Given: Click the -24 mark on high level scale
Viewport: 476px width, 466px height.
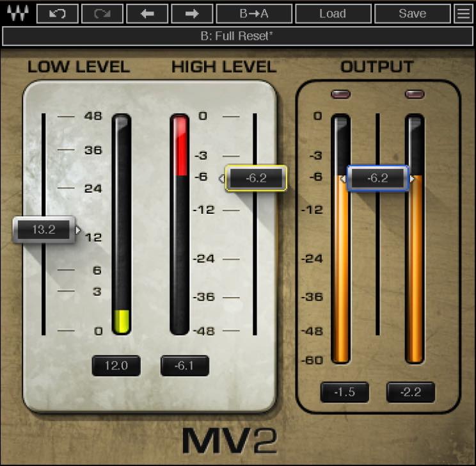Looking at the screenshot, I should pos(204,259).
